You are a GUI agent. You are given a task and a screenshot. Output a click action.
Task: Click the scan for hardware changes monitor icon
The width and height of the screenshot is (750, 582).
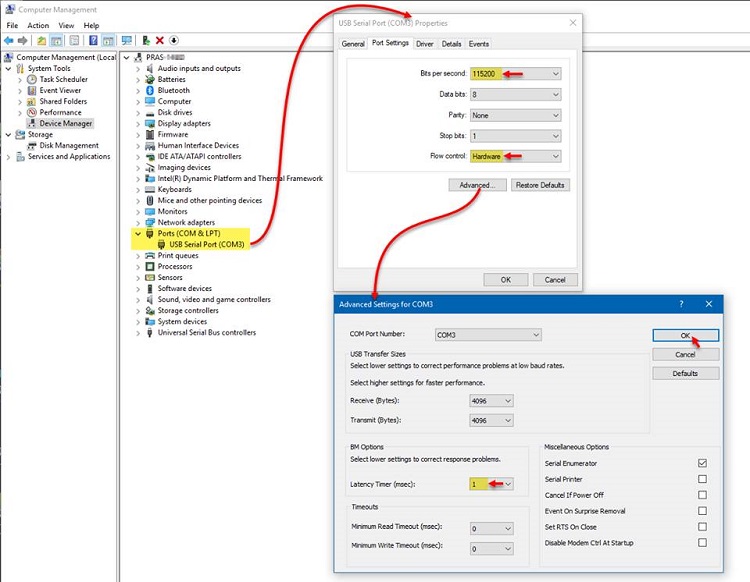127,41
